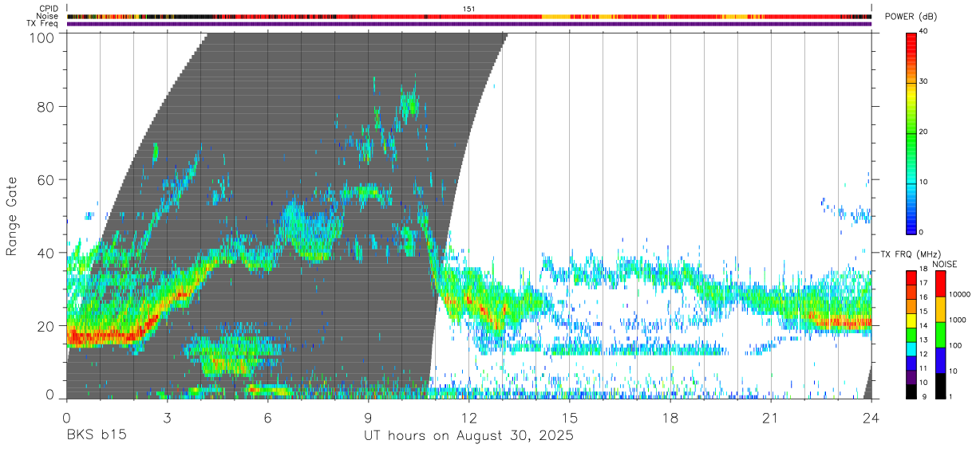The width and height of the screenshot is (980, 452).
Task: Click the 16 label on TX FRQ legend
Action: pyautogui.click(x=923, y=297)
